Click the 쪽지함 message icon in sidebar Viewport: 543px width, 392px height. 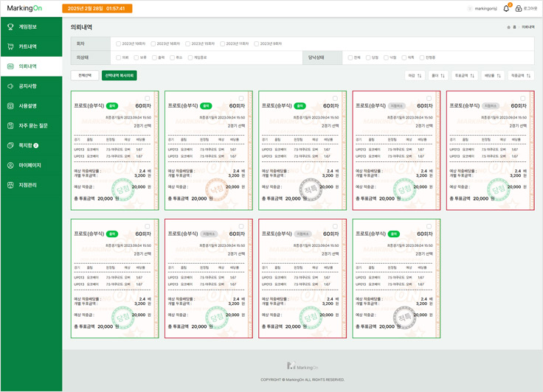tap(11, 146)
